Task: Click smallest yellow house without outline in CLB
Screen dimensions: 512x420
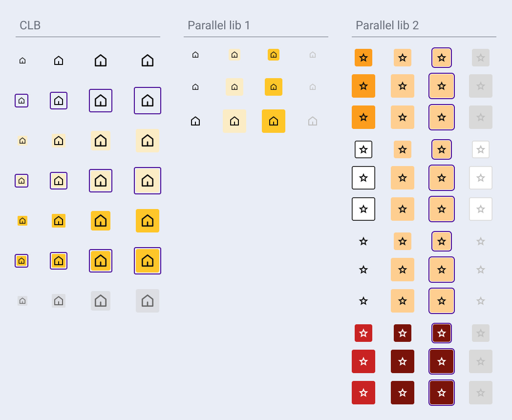Action: click(x=22, y=221)
